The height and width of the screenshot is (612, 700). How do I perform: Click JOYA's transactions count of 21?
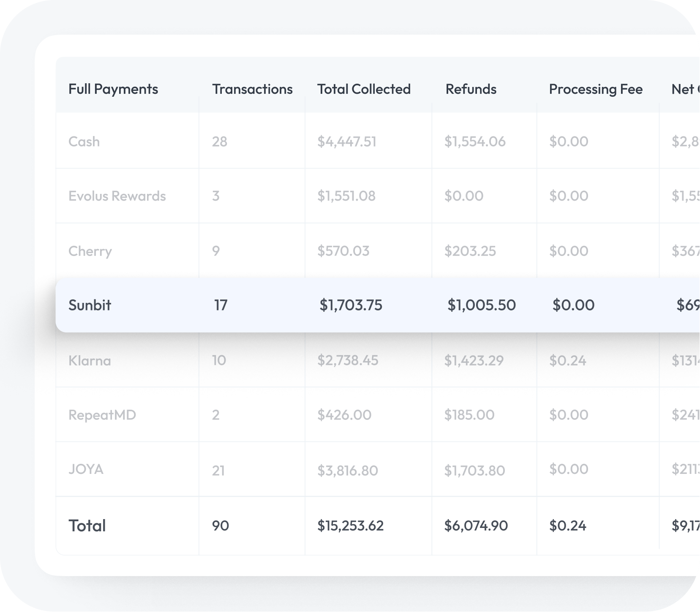click(218, 470)
